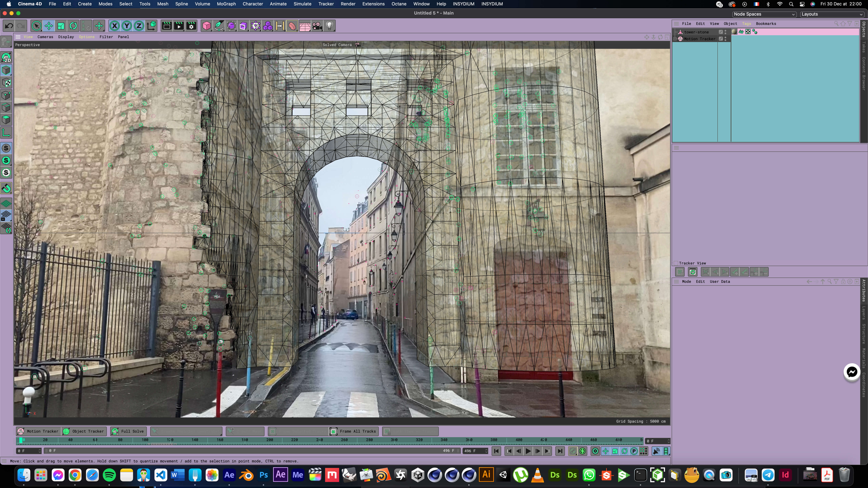Open the Cameras viewport menu

click(x=45, y=37)
